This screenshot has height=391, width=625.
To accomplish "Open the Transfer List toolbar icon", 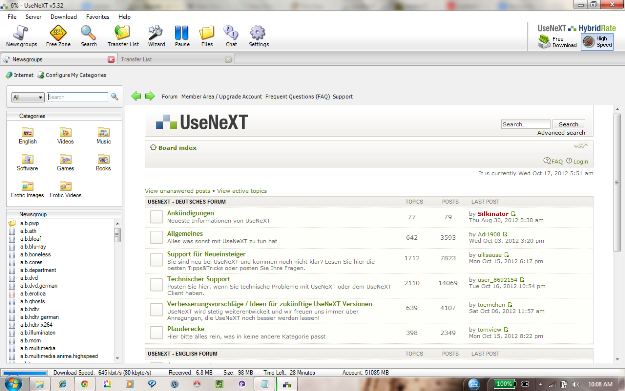I will [x=123, y=35].
